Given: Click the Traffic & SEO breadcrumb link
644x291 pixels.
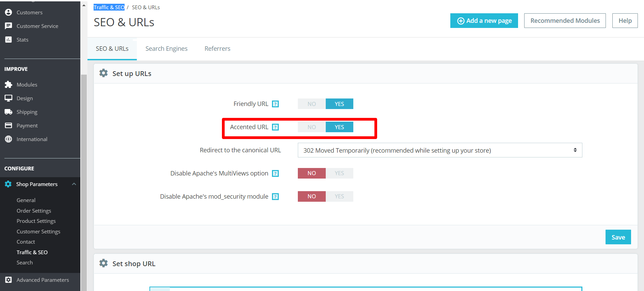Looking at the screenshot, I should click(x=109, y=7).
